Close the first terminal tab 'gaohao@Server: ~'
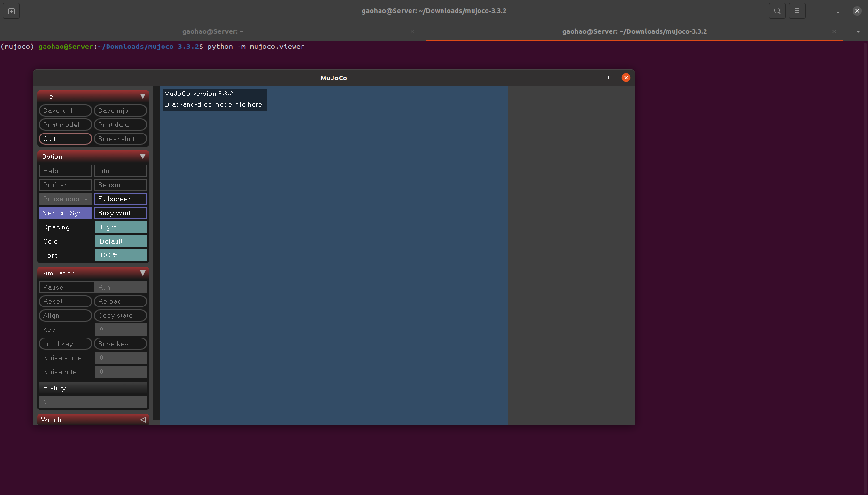Screen dimensions: 868x495 coord(412,31)
